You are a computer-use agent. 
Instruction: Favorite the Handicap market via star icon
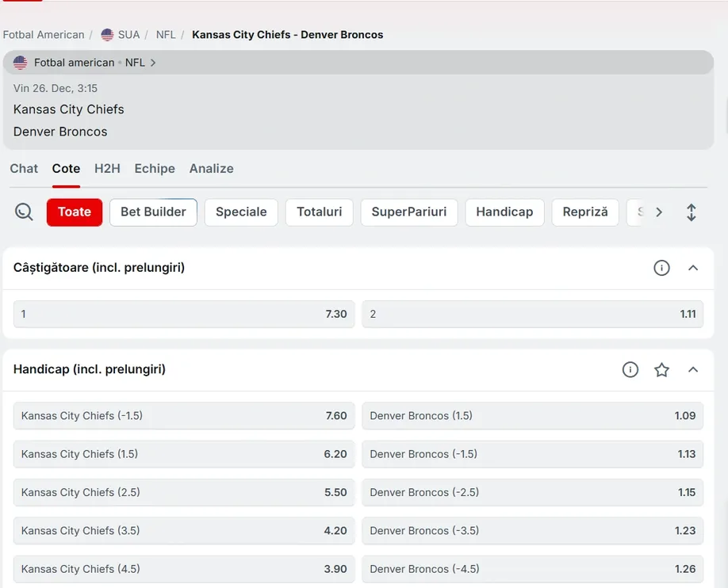[661, 369]
